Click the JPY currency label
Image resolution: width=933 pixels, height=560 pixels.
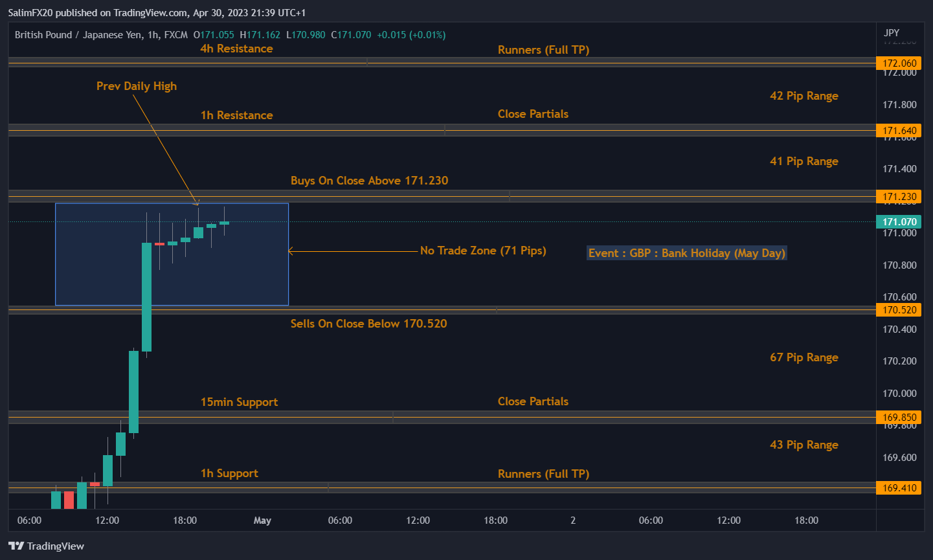891,33
